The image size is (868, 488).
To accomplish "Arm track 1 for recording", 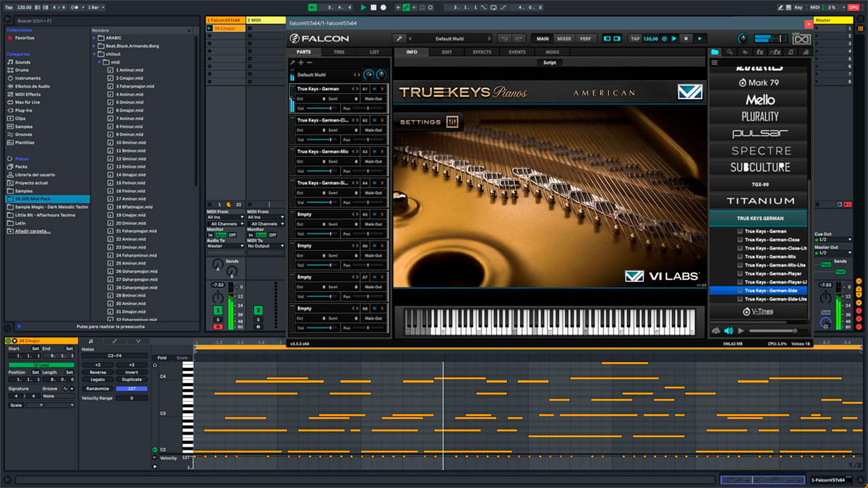I will tap(218, 327).
